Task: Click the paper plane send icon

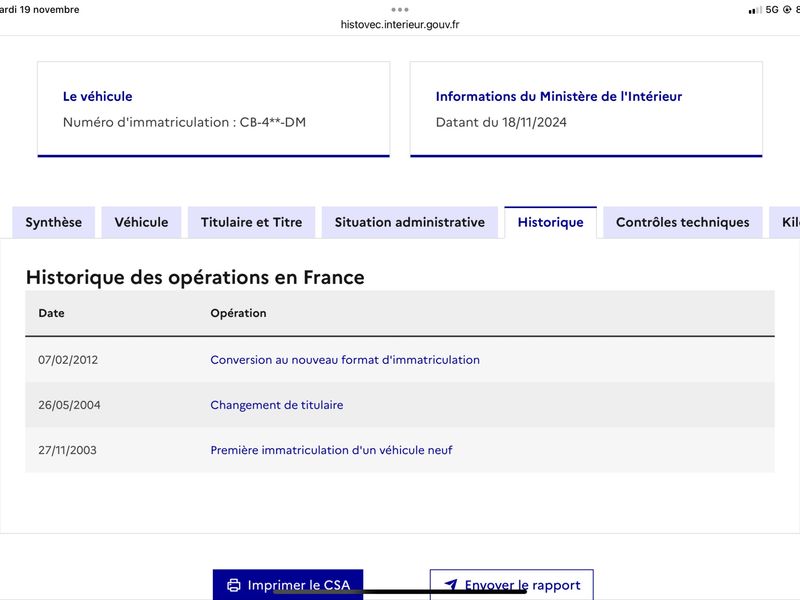Action: (x=451, y=584)
